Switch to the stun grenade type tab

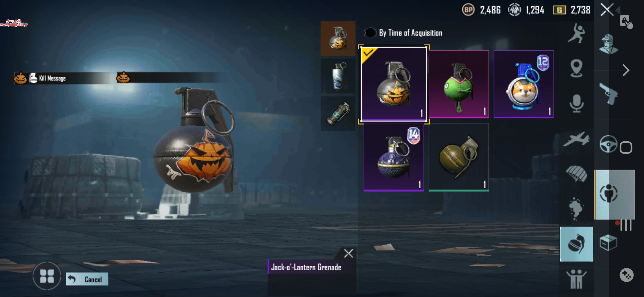[338, 113]
